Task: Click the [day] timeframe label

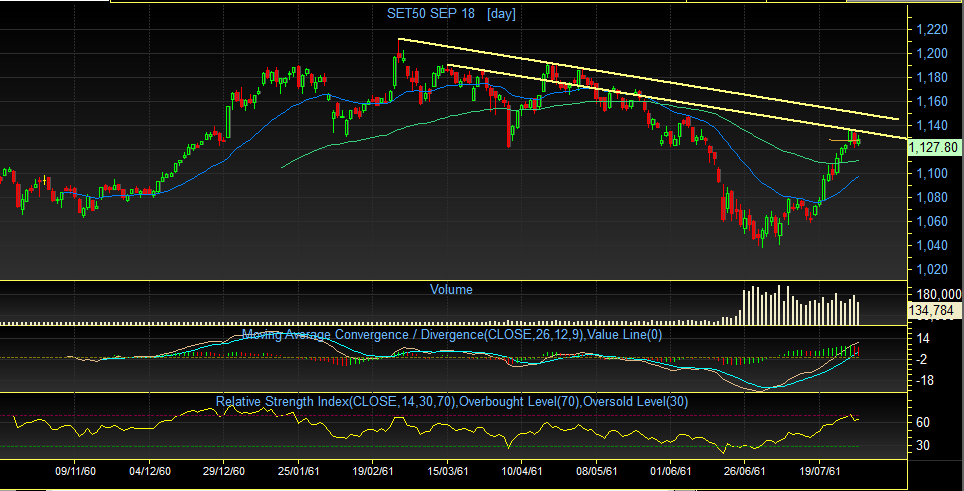Action: [x=501, y=14]
